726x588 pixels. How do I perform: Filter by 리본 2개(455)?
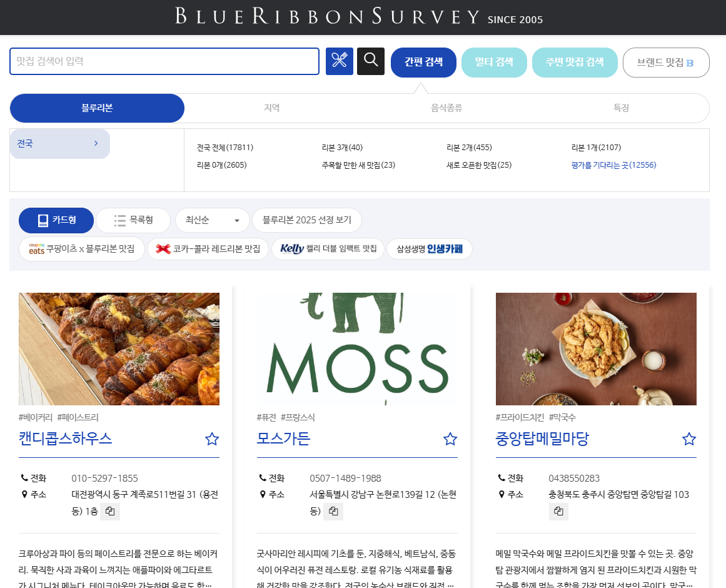pos(469,148)
